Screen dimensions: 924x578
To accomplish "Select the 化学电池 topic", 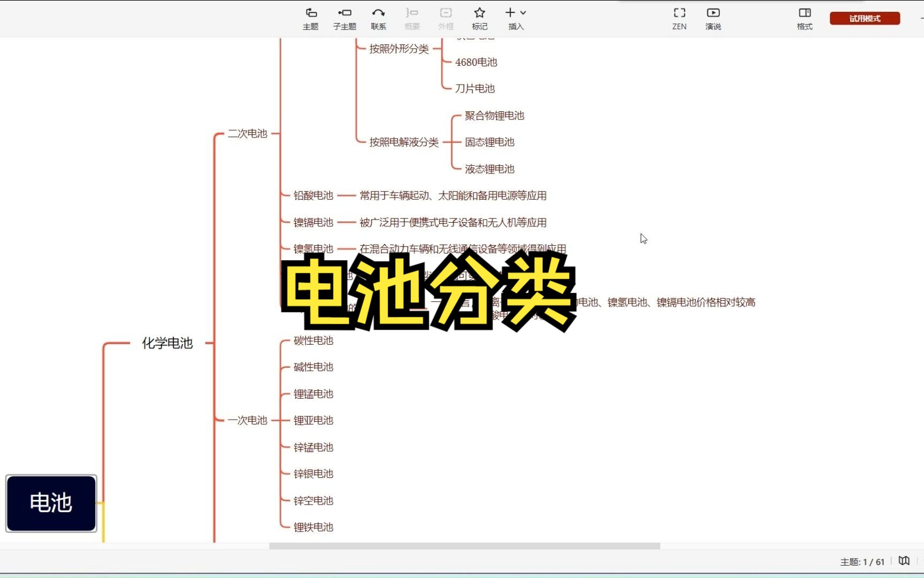I will pos(167,343).
